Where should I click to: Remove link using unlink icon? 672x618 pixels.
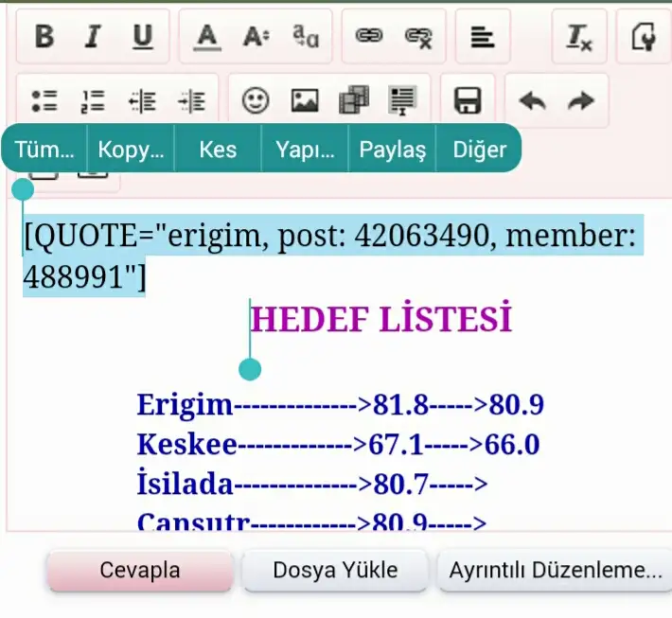pyautogui.click(x=417, y=36)
